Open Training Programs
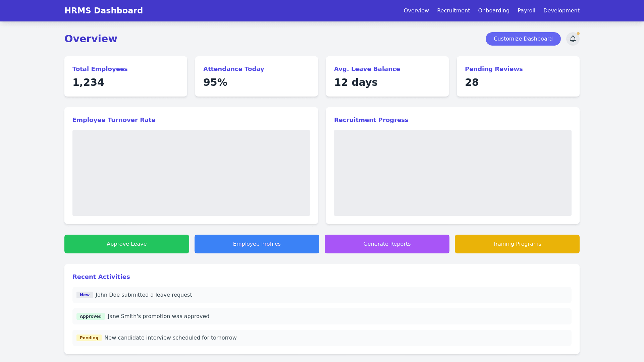The image size is (644, 362). 517,244
